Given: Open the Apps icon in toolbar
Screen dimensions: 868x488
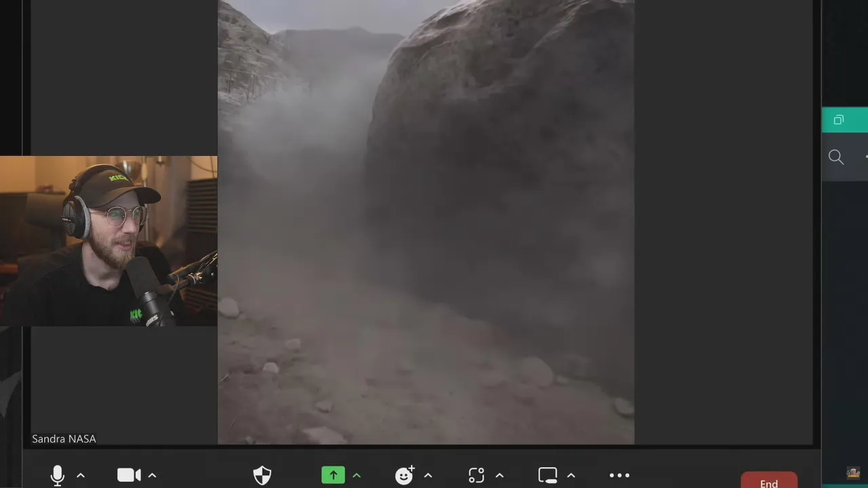Looking at the screenshot, I should point(477,476).
